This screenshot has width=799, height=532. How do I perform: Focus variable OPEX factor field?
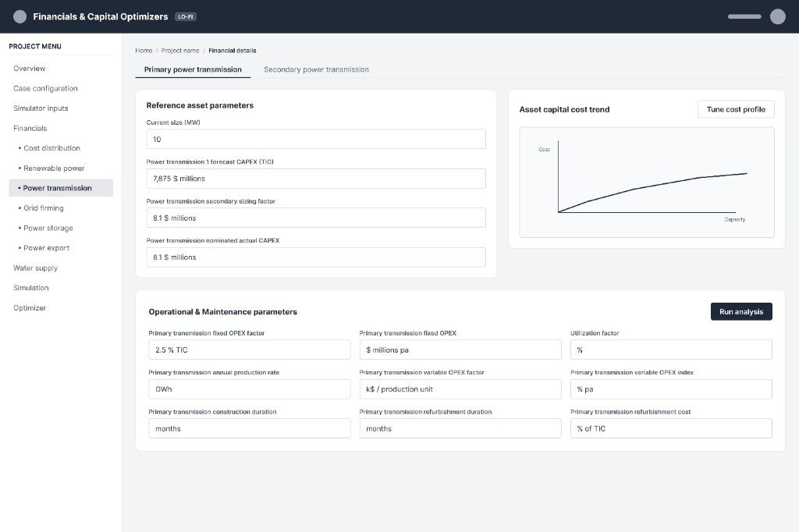[x=460, y=389]
